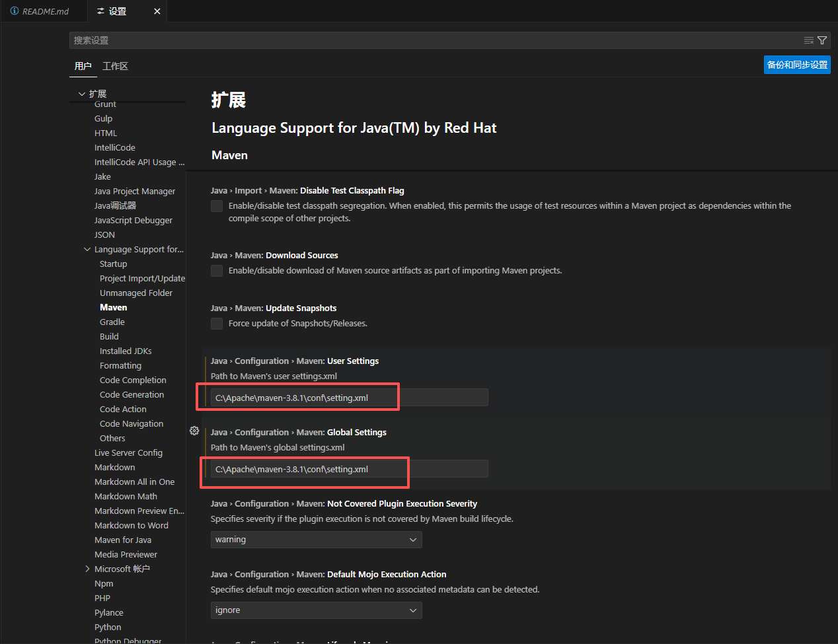This screenshot has height=644, width=838.
Task: Collapse the 扩展 section in sidebar
Action: [x=82, y=94]
